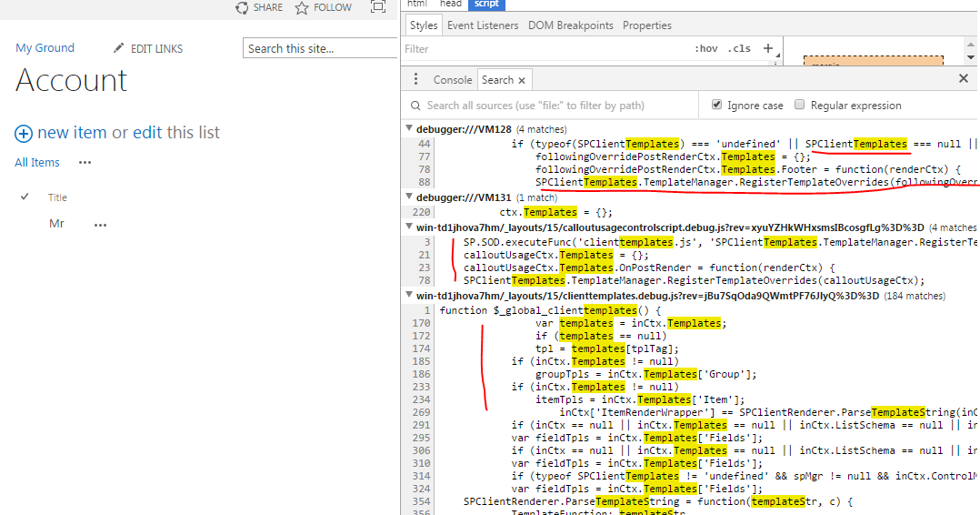Collapse calloutusagecontrolscript.debug.js results group
The image size is (980, 515).
pyautogui.click(x=409, y=227)
